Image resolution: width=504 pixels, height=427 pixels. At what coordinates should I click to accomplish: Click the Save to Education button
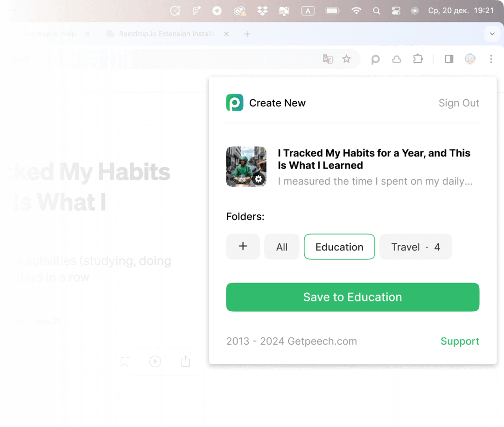point(352,297)
